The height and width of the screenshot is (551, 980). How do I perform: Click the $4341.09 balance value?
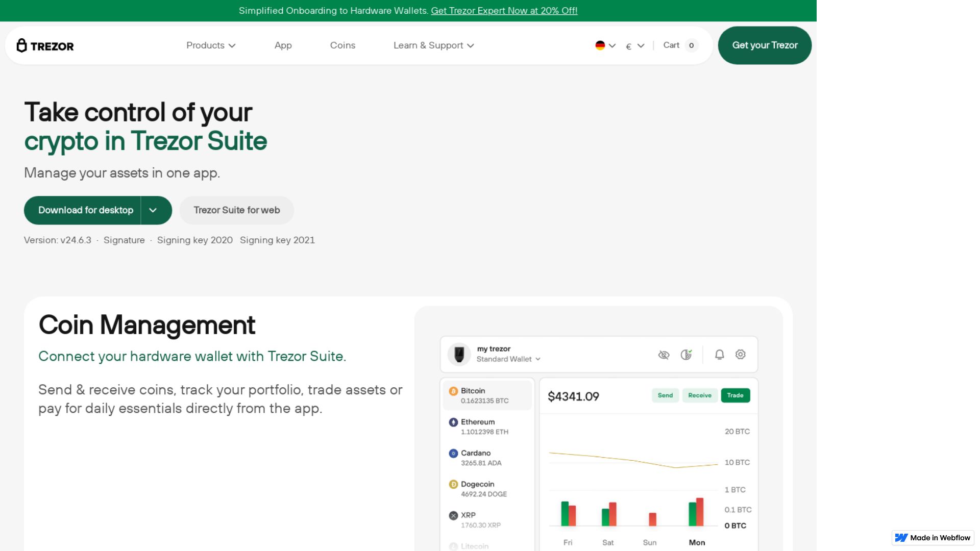point(573,396)
